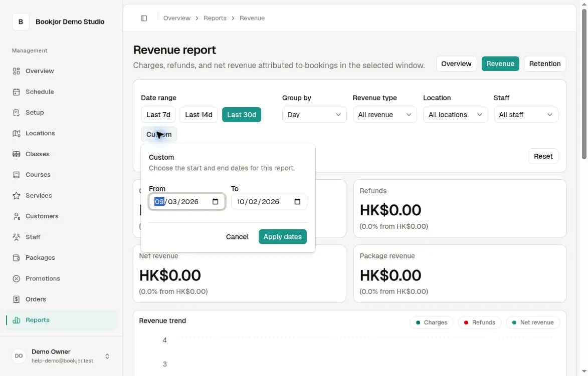Image resolution: width=588 pixels, height=376 pixels.
Task: Click the Reports bar chart icon
Action: click(16, 320)
